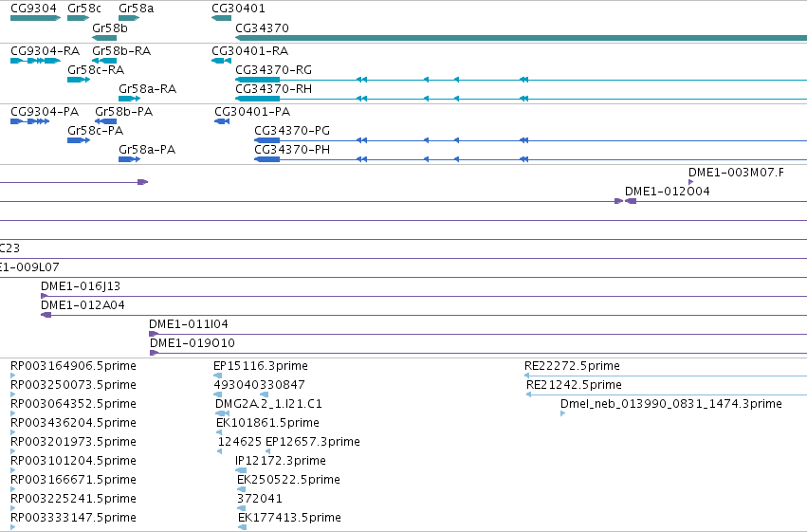Select RP003225241.5prime EST

click(x=13, y=508)
